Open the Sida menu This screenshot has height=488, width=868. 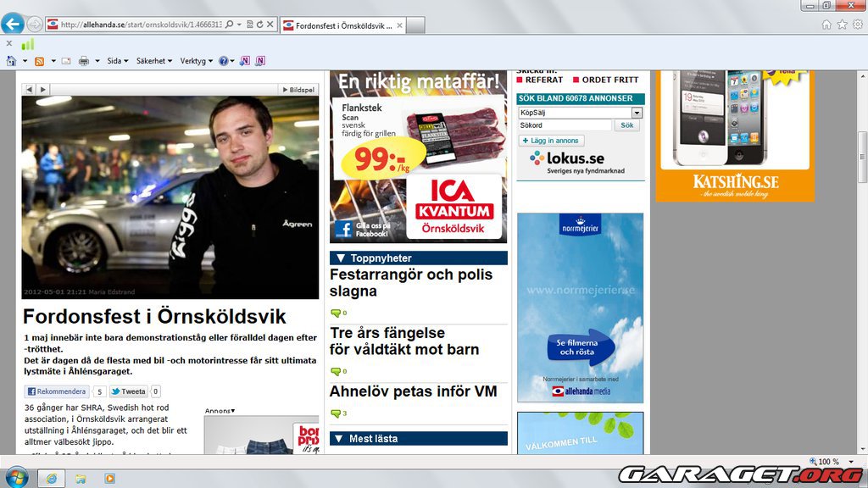click(x=117, y=61)
